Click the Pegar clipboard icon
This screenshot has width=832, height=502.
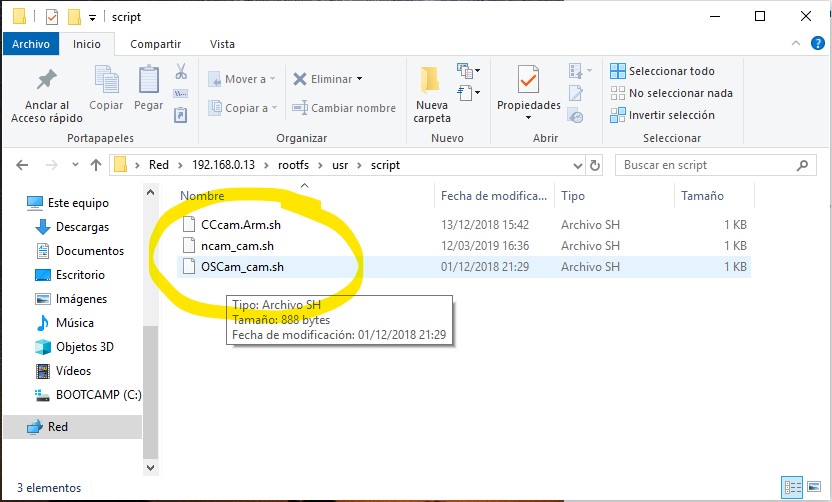148,80
